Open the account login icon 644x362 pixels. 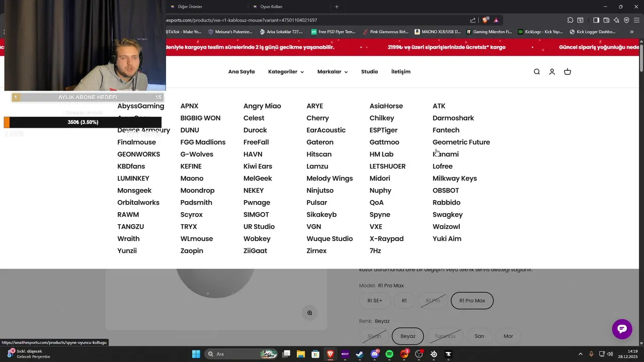(x=552, y=72)
